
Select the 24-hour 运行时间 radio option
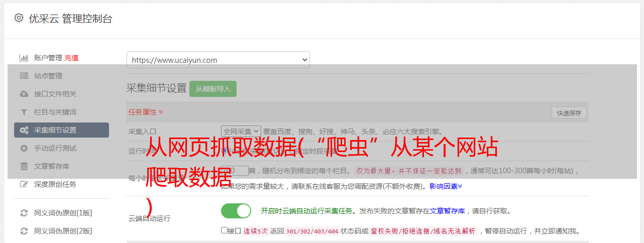tap(225, 150)
